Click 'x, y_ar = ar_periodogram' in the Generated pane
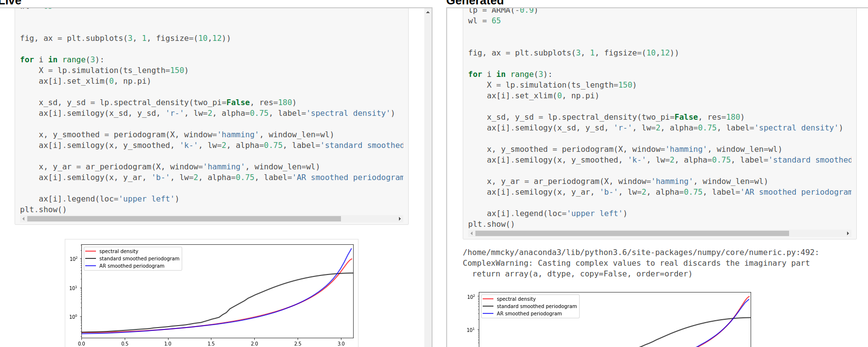 pos(627,182)
